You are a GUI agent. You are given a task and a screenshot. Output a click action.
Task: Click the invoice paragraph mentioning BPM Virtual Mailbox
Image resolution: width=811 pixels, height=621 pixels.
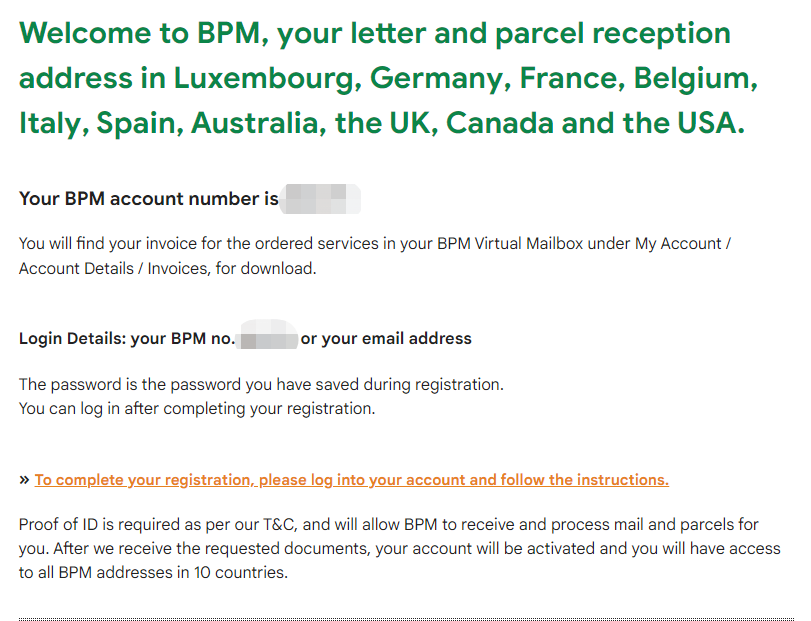coord(374,256)
